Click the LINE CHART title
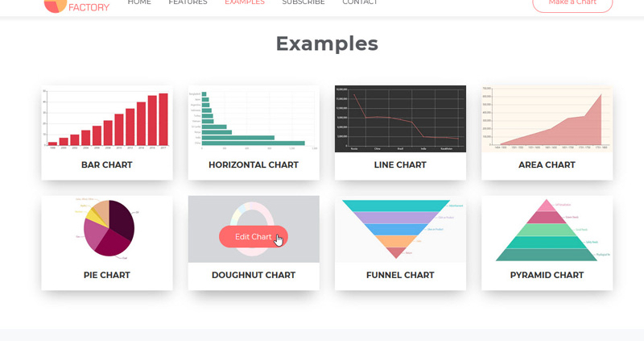The image size is (644, 341). tap(400, 165)
